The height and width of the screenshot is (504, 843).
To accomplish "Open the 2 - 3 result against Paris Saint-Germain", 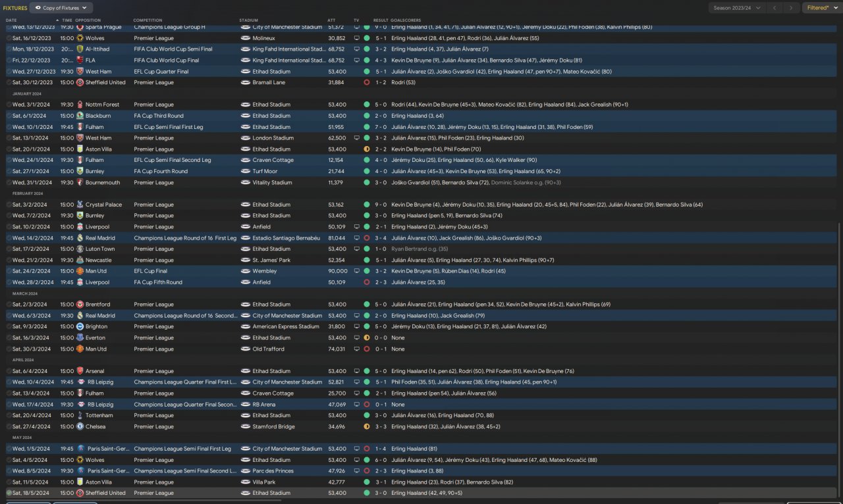I will click(382, 471).
